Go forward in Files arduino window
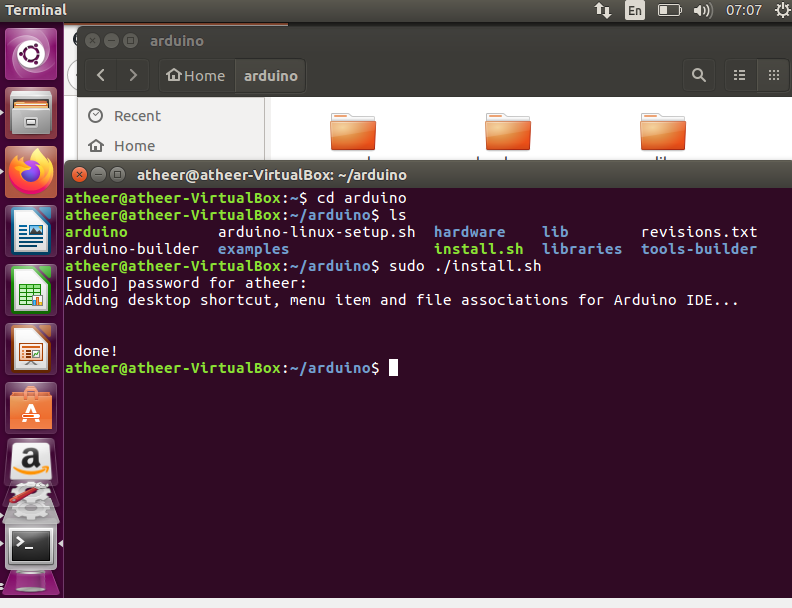Viewport: 792px width, 608px height. click(x=133, y=76)
